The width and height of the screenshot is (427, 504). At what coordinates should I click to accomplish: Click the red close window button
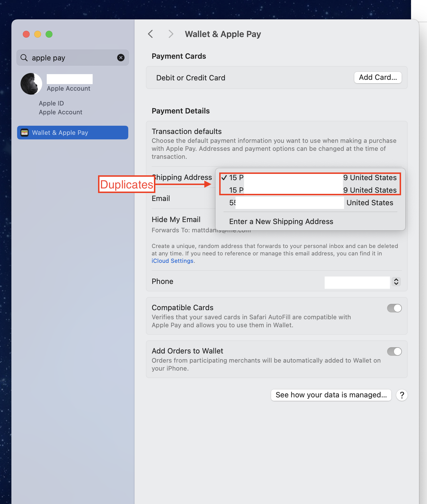click(26, 34)
